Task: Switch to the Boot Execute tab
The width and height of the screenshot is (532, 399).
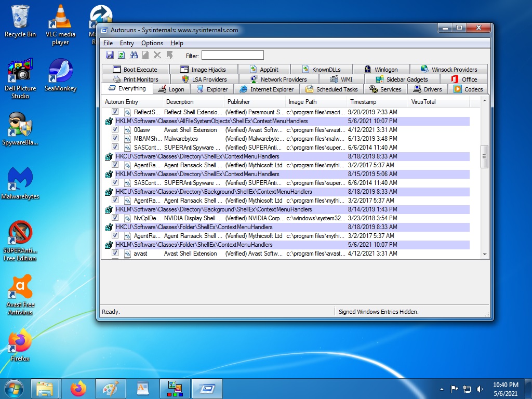Action: [136, 70]
